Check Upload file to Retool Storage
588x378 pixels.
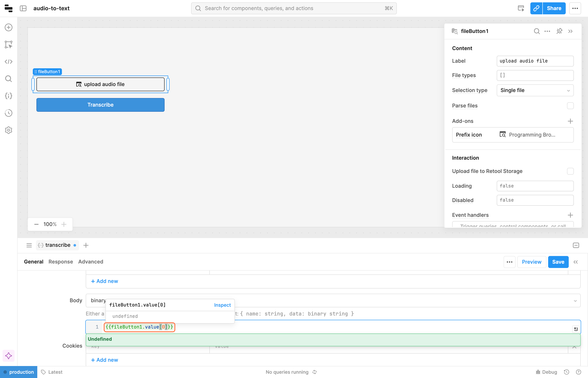[570, 171]
